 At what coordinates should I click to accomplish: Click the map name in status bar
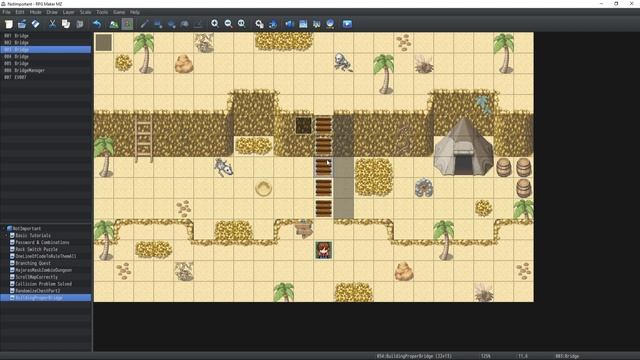414,356
